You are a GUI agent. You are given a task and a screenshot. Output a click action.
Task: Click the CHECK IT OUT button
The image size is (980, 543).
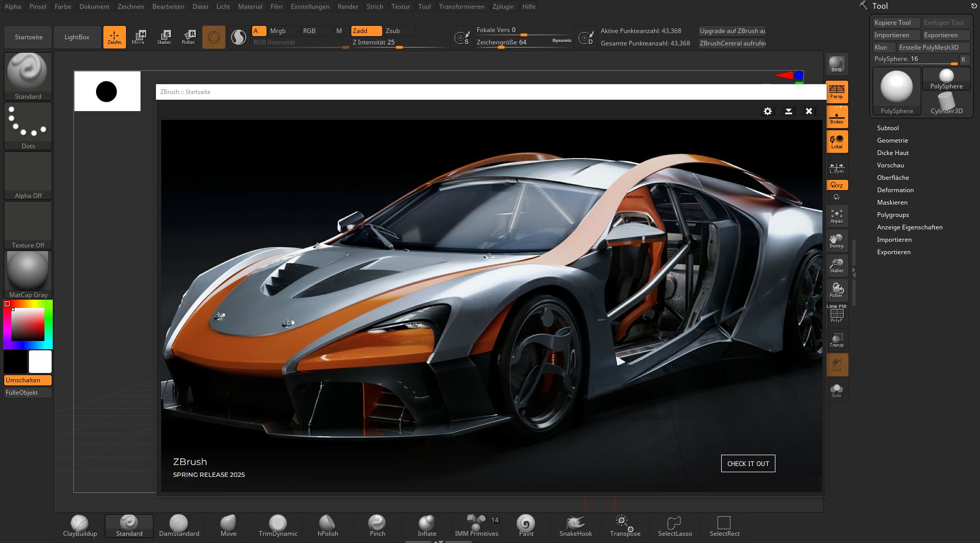click(748, 463)
